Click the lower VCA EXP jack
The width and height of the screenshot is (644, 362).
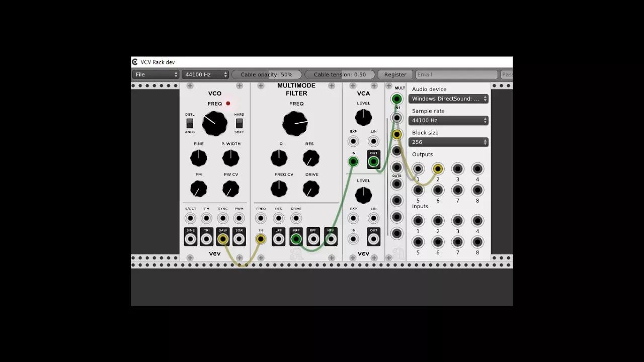(x=353, y=218)
